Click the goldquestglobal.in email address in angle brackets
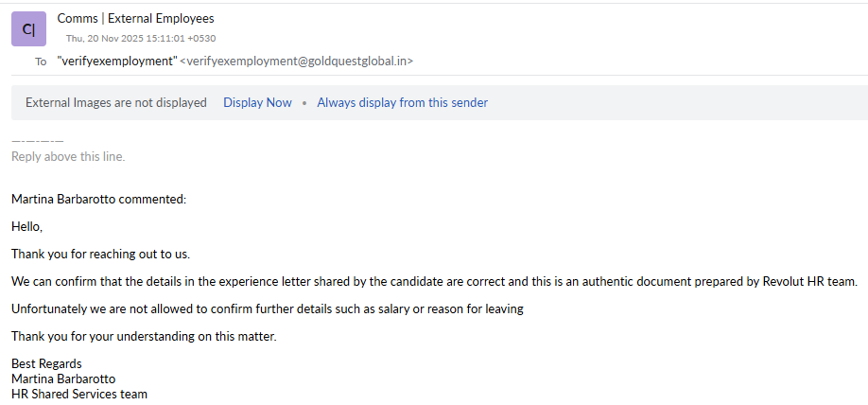The width and height of the screenshot is (868, 405). pos(296,61)
